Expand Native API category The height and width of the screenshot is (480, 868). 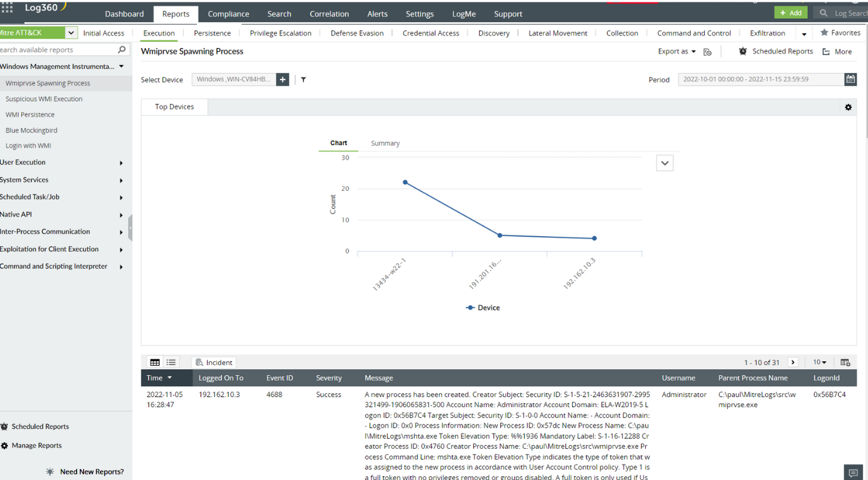(121, 215)
